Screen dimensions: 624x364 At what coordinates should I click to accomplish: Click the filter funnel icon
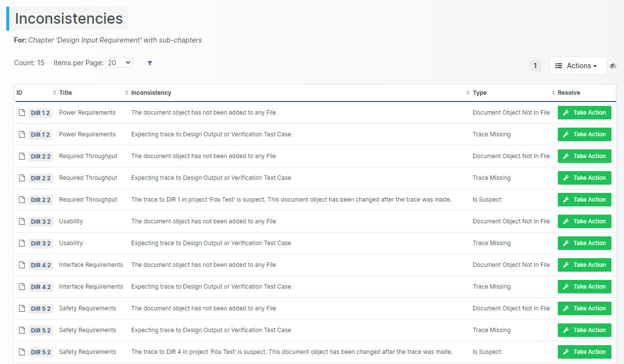pos(150,63)
